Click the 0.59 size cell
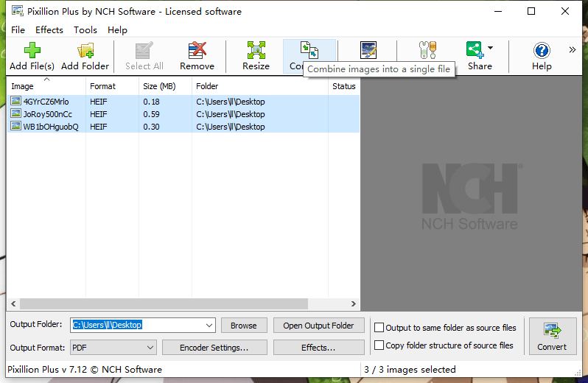 pos(151,114)
